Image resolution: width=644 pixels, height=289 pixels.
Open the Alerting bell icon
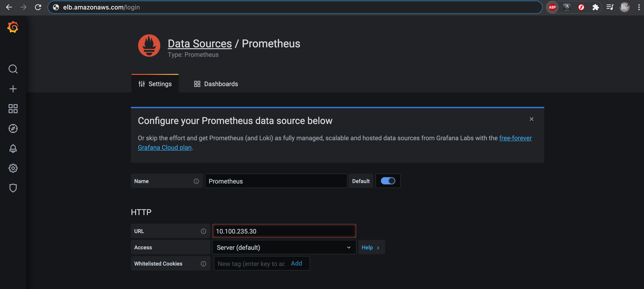tap(13, 148)
